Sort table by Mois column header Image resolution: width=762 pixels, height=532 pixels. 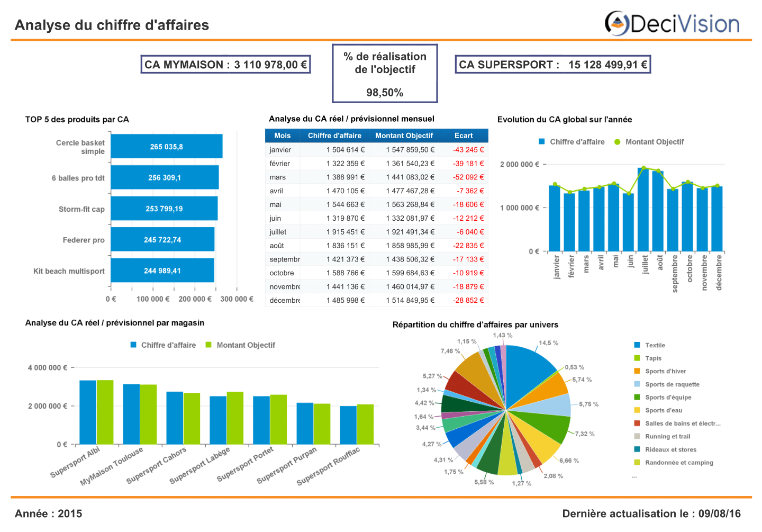(283, 136)
